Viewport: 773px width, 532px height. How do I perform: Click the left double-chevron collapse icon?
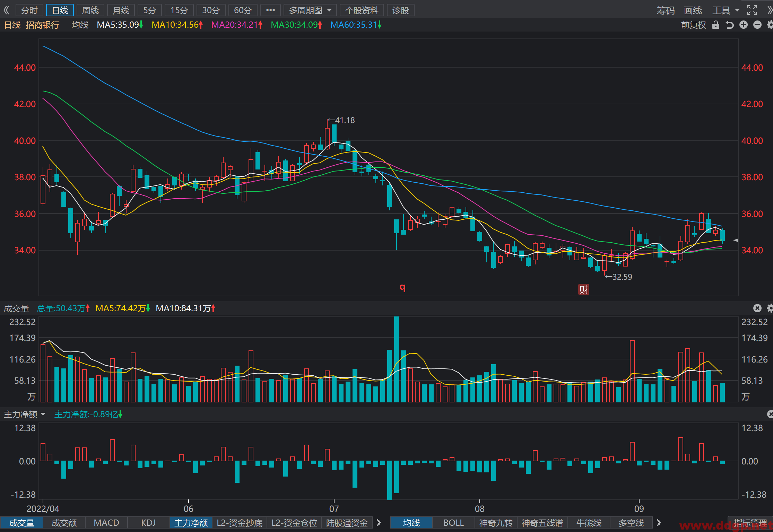[6, 10]
